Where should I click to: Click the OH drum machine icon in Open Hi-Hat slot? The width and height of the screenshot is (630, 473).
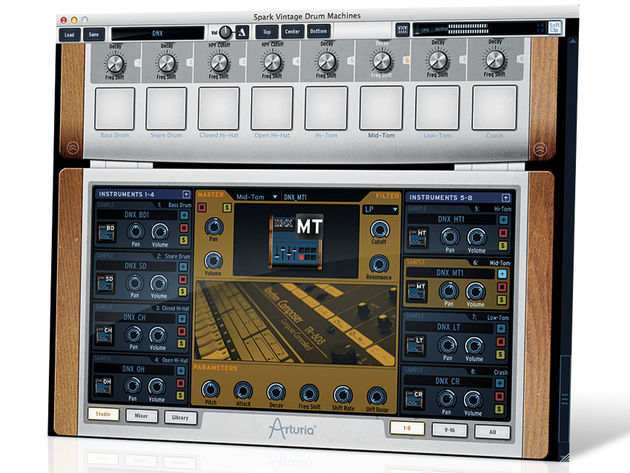(x=104, y=386)
